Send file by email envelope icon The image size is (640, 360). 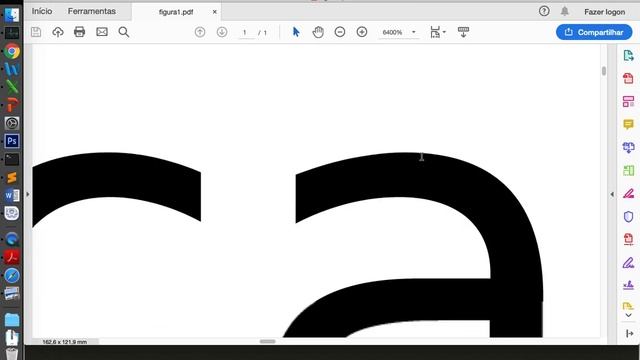click(x=102, y=32)
